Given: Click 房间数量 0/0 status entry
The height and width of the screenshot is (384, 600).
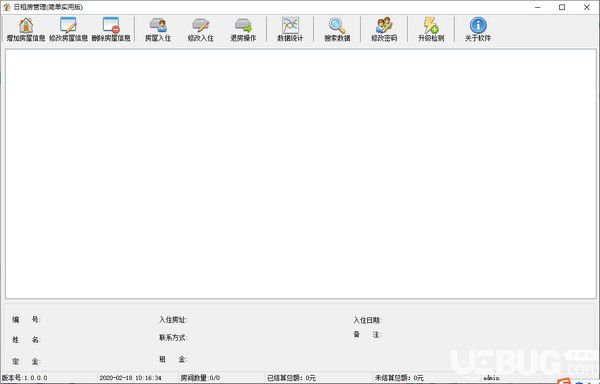Looking at the screenshot, I should 200,378.
